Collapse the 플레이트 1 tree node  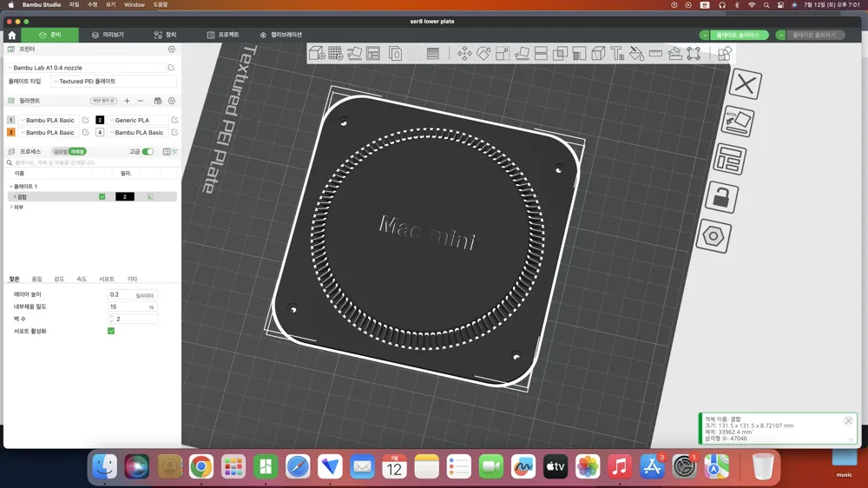coord(11,187)
